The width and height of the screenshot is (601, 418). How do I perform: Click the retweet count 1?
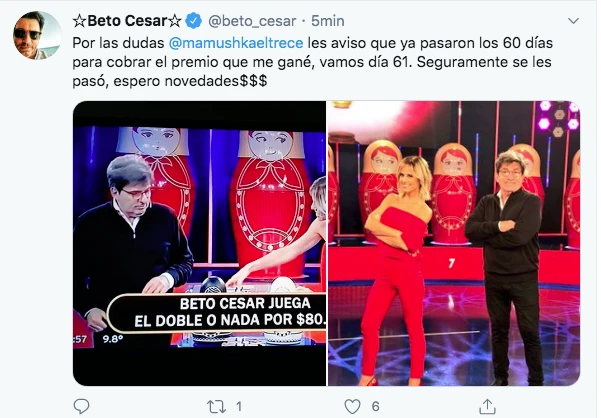point(238,406)
